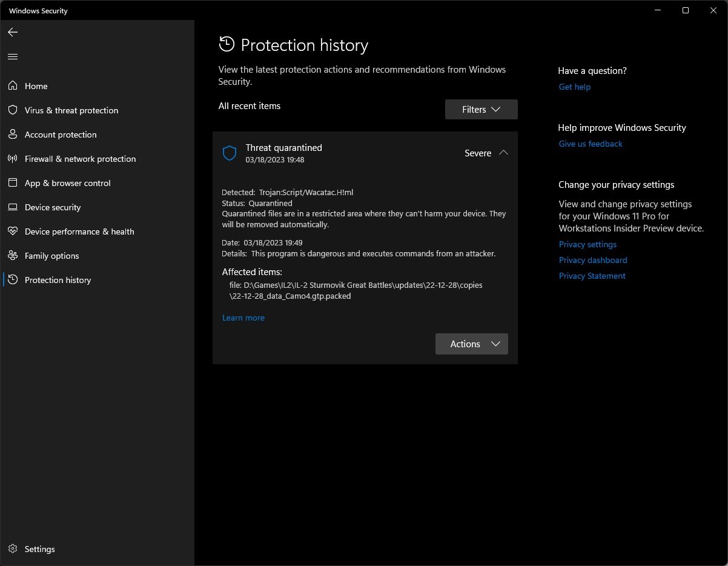This screenshot has height=566, width=728.
Task: Click the Date: 03/18/2023 19:49 line
Action: tap(262, 242)
